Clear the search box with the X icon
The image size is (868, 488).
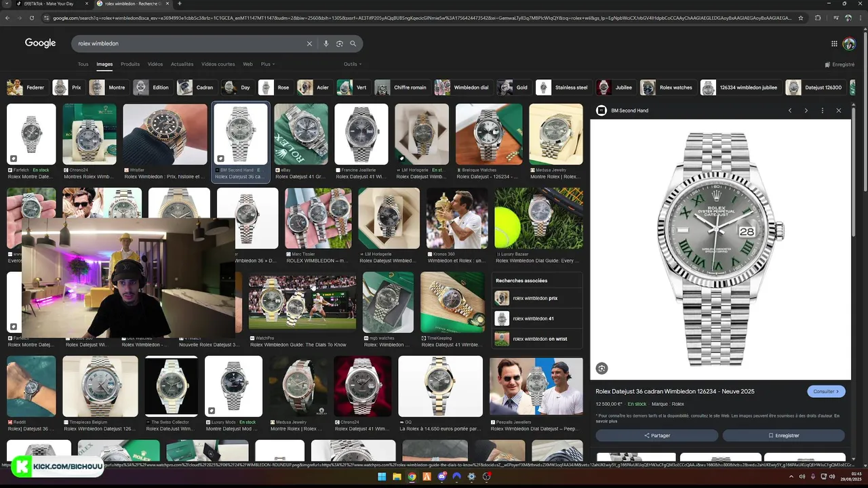pyautogui.click(x=309, y=43)
